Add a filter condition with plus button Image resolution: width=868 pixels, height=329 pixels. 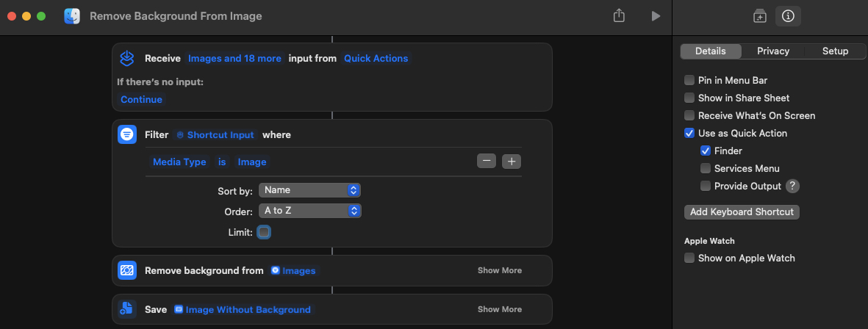coord(512,162)
